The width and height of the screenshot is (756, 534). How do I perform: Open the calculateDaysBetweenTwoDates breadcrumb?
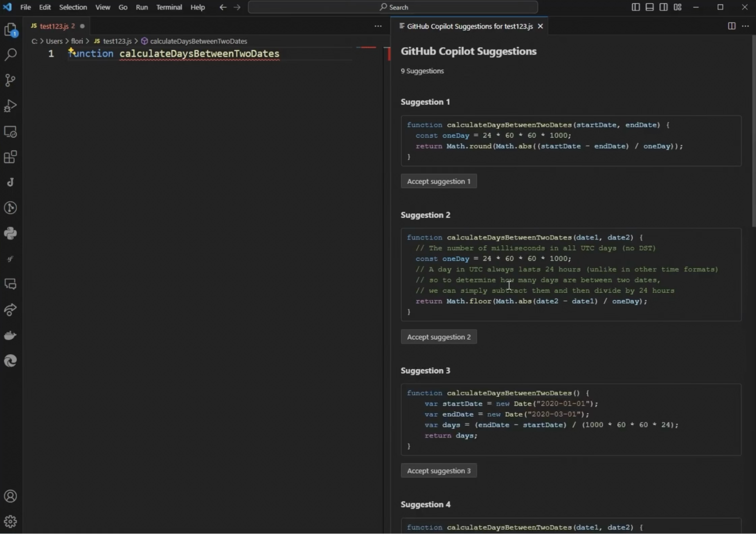(198, 41)
